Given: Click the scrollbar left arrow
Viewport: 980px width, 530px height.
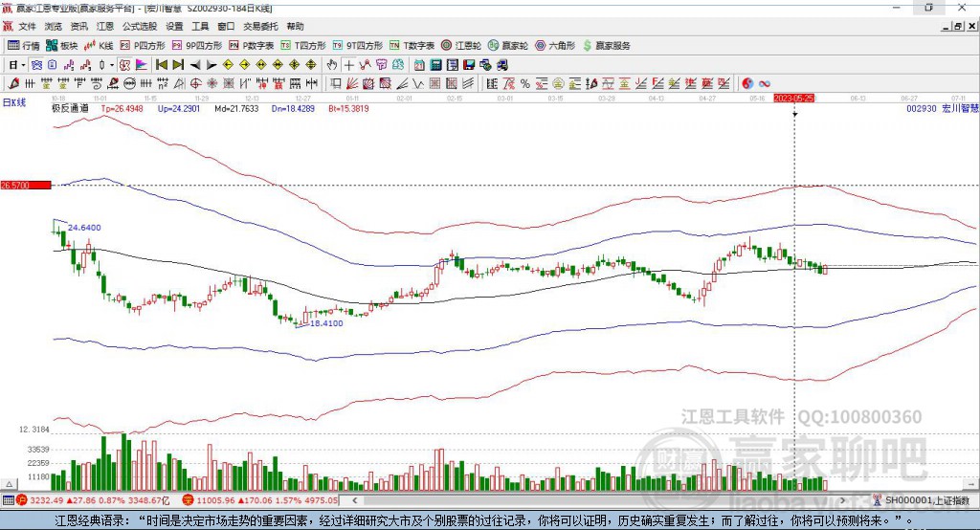Looking at the screenshot, I should [355, 500].
